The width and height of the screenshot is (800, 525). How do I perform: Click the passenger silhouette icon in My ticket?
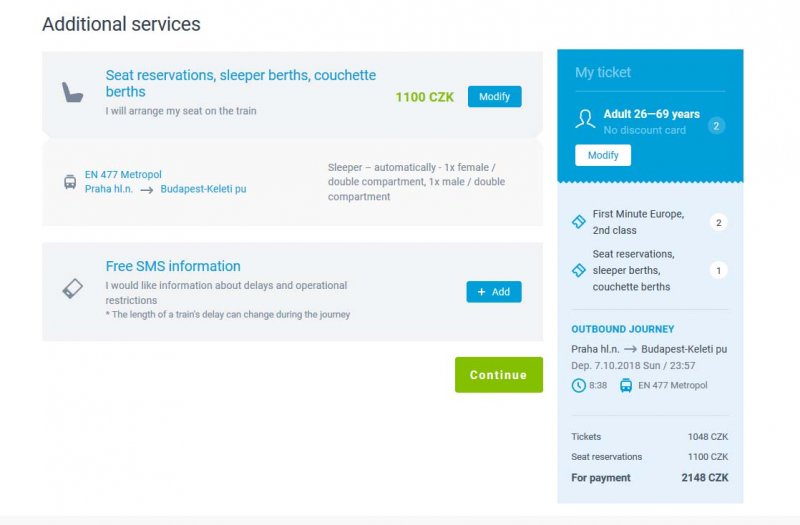coord(585,118)
